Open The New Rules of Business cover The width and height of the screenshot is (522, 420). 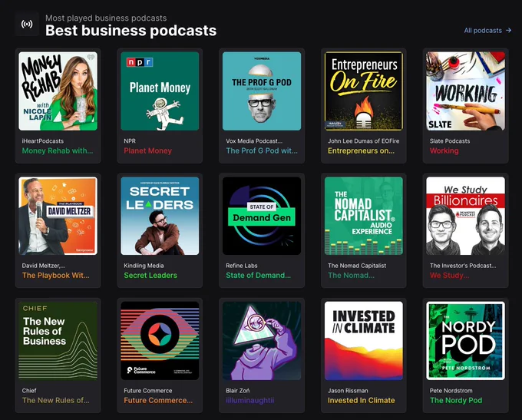tap(58, 341)
